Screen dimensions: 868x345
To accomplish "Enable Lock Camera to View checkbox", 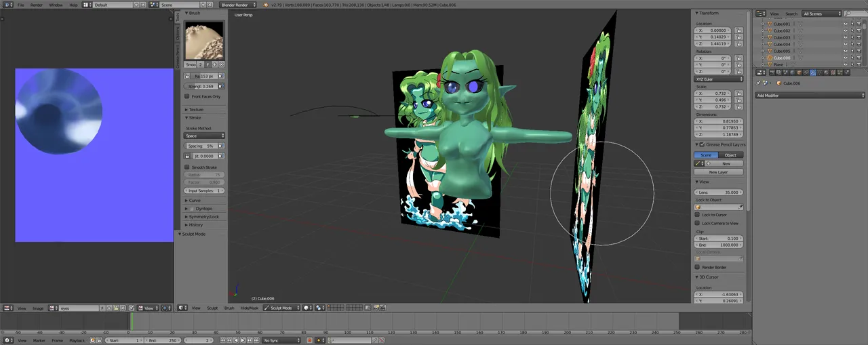I will pos(697,223).
